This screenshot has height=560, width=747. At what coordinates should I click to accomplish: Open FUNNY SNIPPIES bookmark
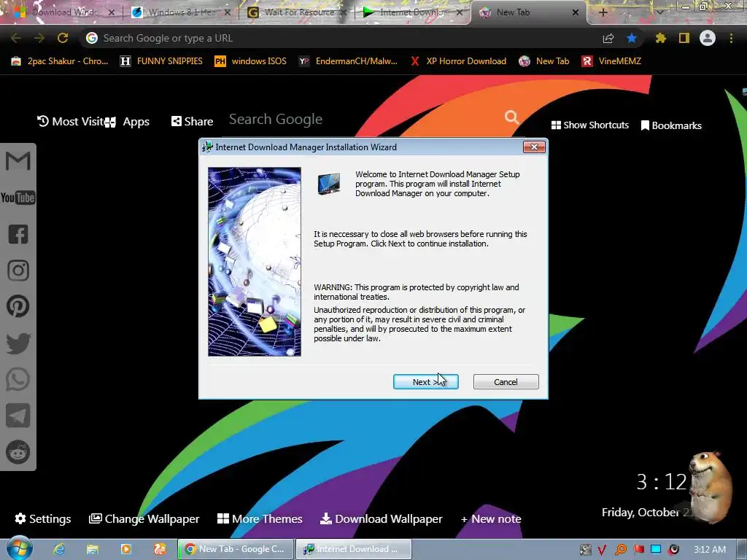click(161, 61)
